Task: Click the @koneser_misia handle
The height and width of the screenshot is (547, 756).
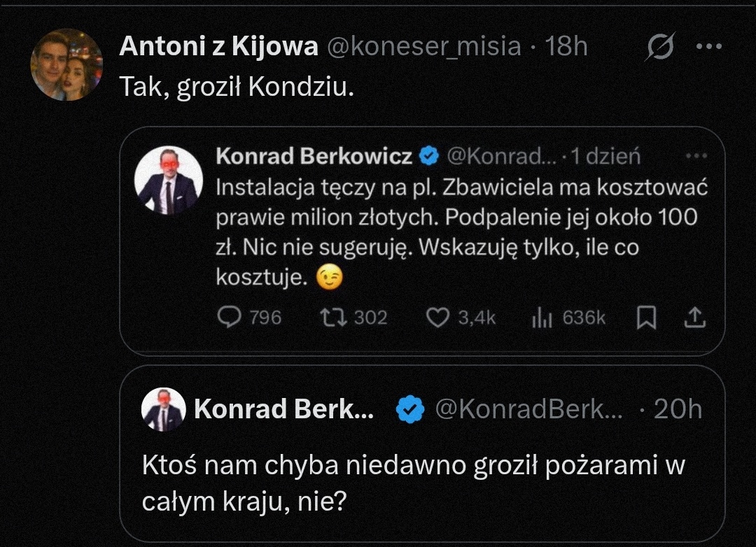Action: [x=425, y=47]
